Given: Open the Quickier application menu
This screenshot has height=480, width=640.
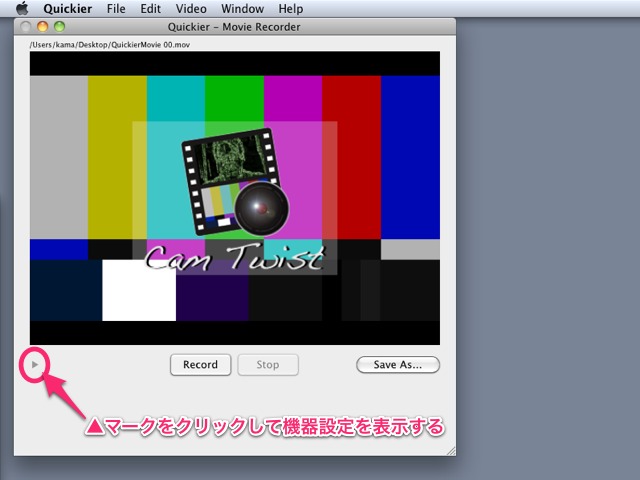Looking at the screenshot, I should coord(68,9).
